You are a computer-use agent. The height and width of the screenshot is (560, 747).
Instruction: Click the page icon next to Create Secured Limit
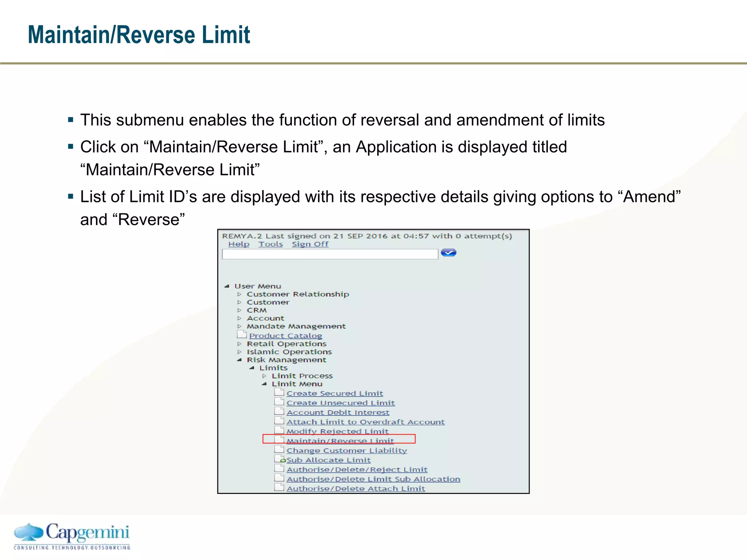click(279, 392)
